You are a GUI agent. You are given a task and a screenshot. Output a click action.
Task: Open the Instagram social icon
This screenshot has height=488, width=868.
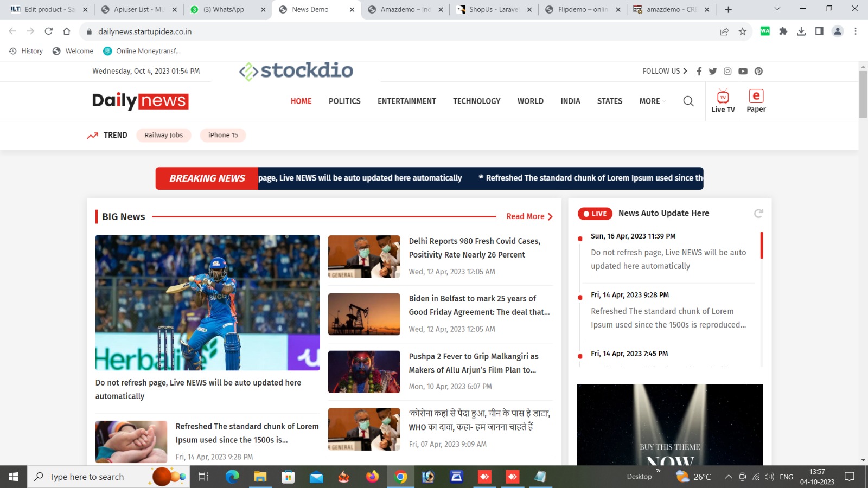point(727,71)
